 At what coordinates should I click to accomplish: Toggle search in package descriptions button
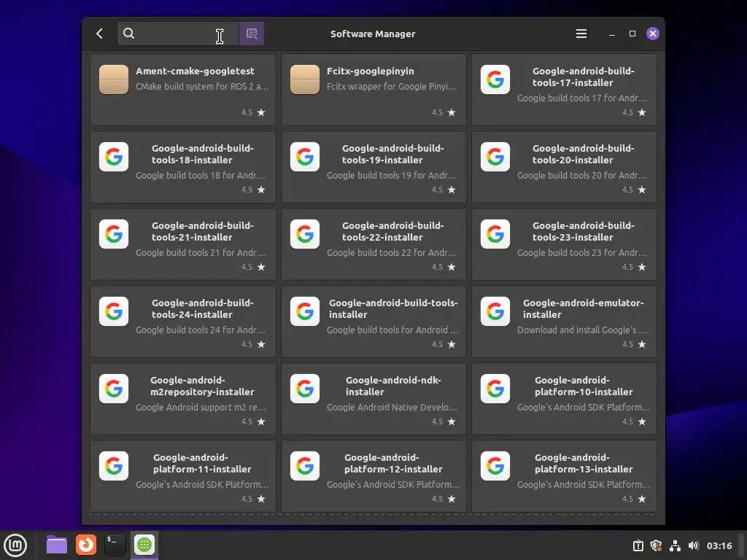coord(252,34)
